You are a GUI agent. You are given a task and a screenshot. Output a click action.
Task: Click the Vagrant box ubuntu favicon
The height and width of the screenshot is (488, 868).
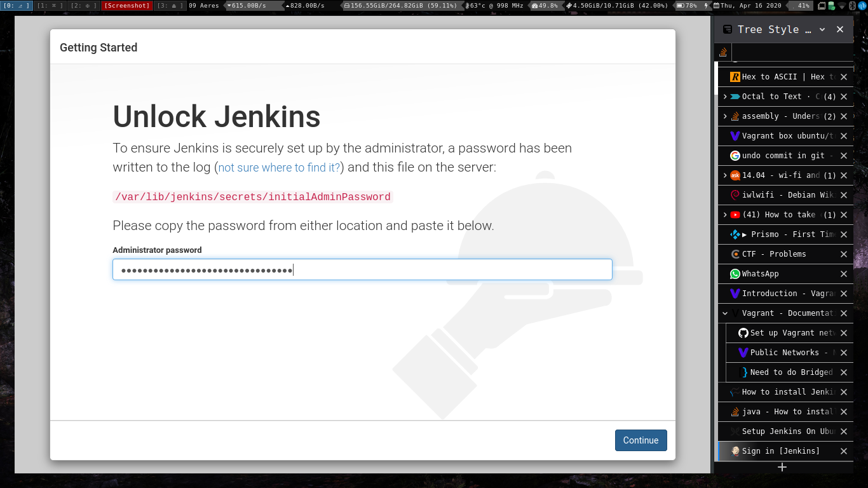click(x=735, y=136)
